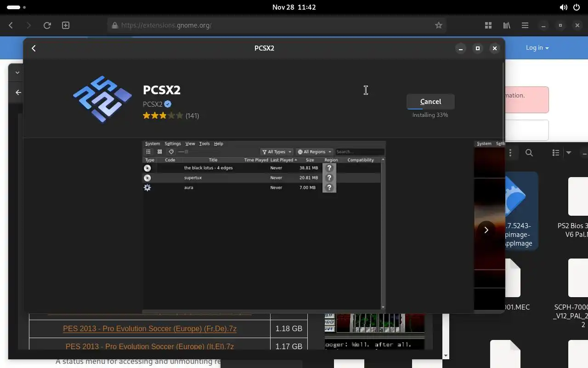Open the star rating with 141 reviews
The image size is (588, 368).
[170, 115]
